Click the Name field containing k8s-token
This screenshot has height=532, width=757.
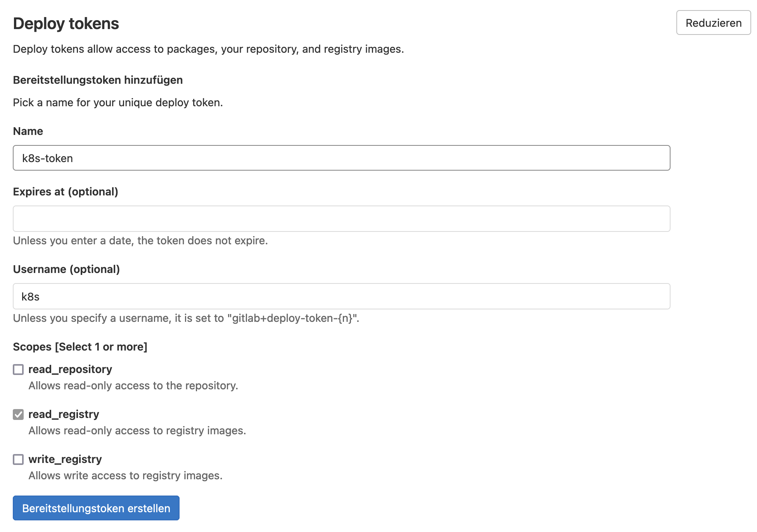(x=341, y=158)
